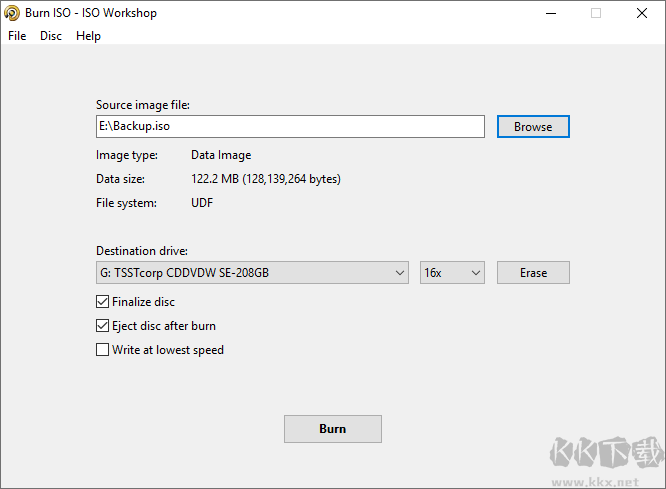The height and width of the screenshot is (489, 666).
Task: Click the Data Image type text
Action: tap(221, 155)
